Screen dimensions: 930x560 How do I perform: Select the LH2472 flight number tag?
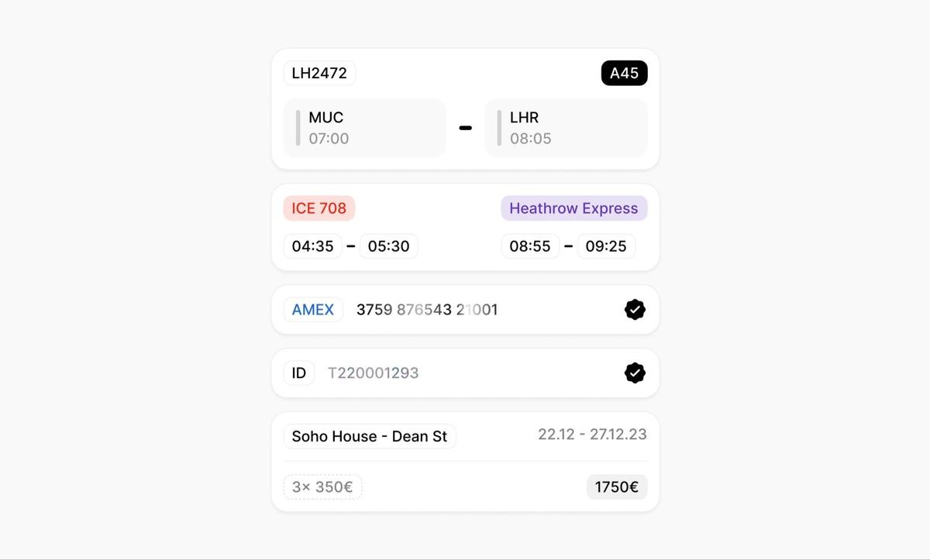pyautogui.click(x=319, y=74)
